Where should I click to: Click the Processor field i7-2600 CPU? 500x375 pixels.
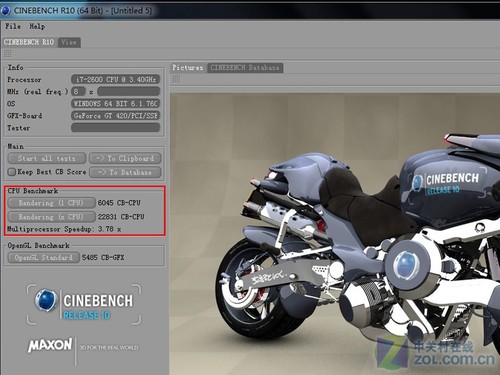[115, 80]
